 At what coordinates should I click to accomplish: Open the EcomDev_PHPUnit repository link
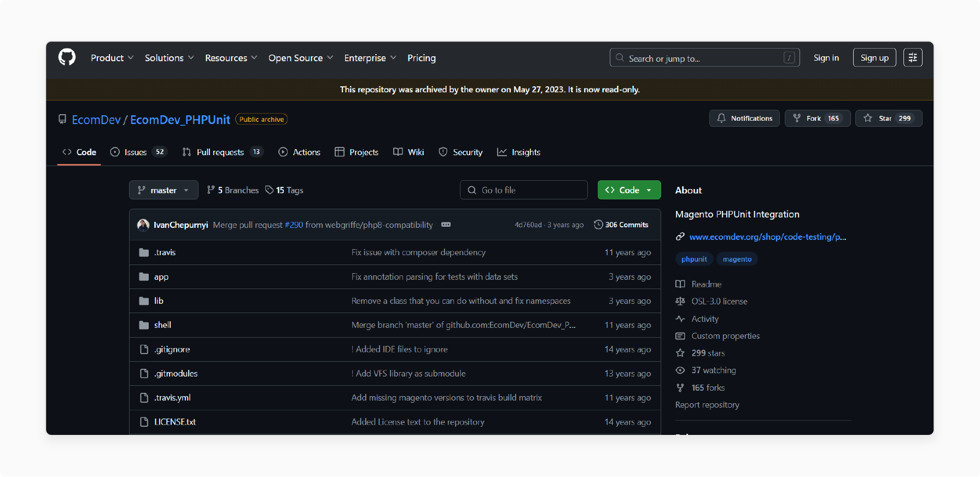(x=180, y=120)
